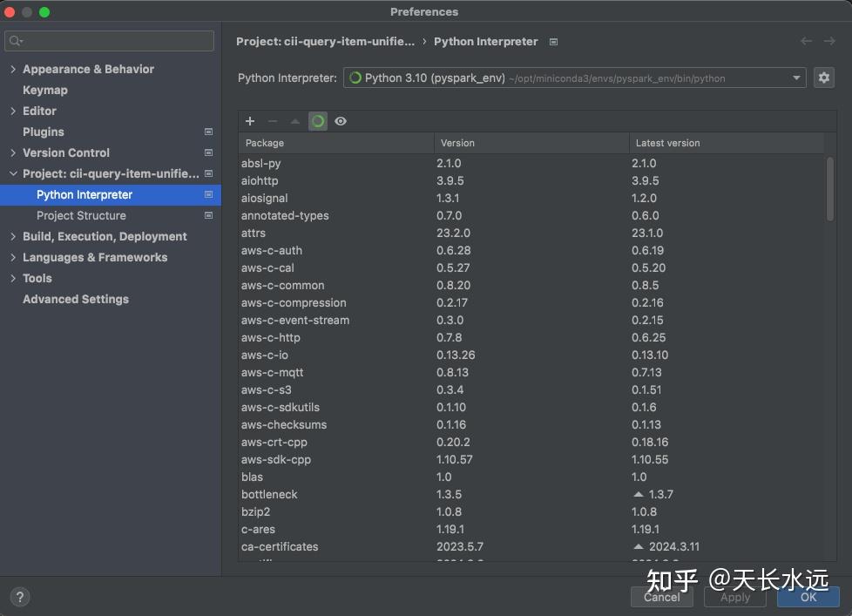Select the aws-c-http package row

pos(348,337)
